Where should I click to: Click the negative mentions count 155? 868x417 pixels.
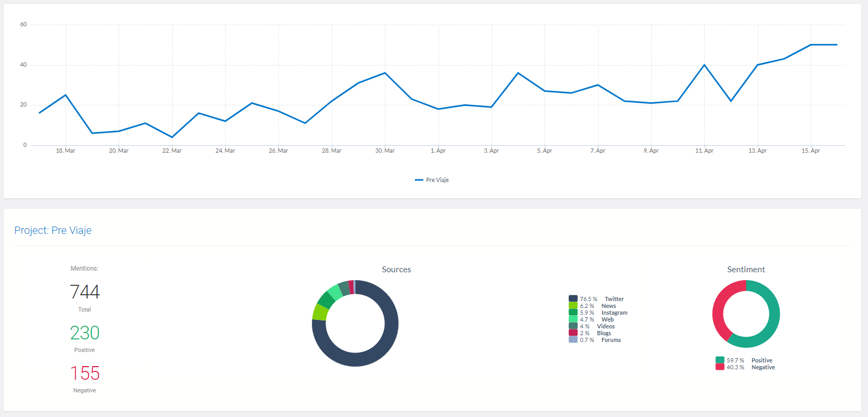pyautogui.click(x=85, y=373)
